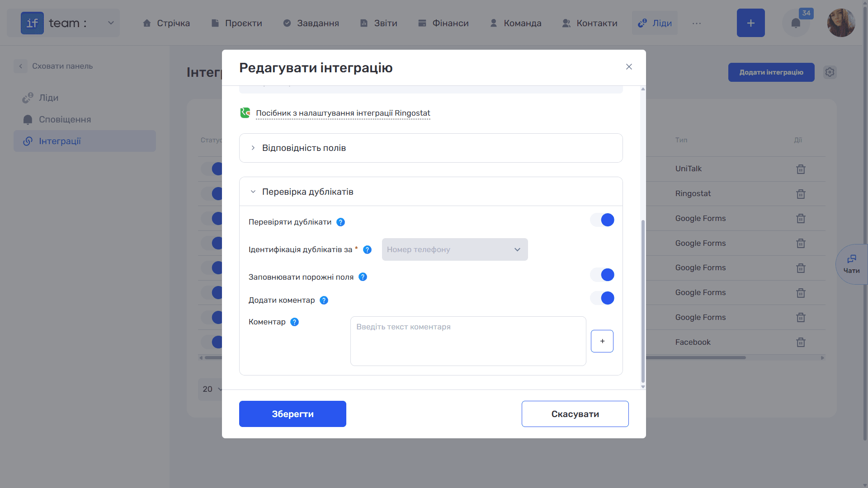Open Посібник з налаштування інтеграції Ringostat link
Screen dimensions: 868x488
tap(343, 113)
